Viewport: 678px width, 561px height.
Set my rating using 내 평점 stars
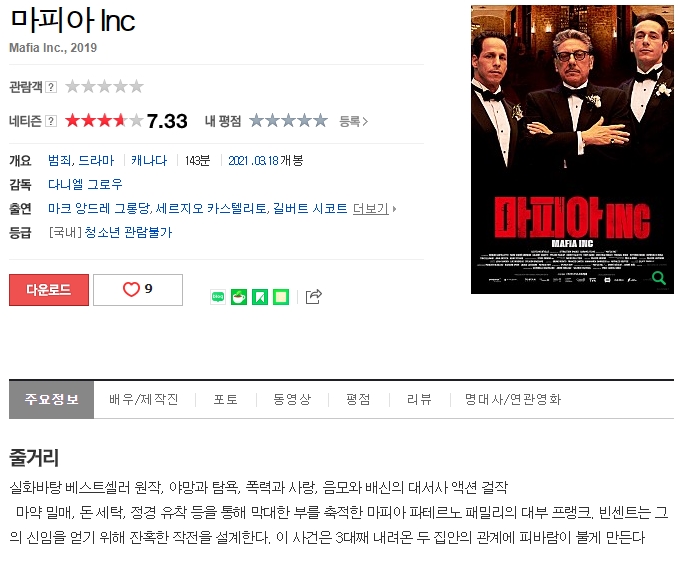pos(288,121)
